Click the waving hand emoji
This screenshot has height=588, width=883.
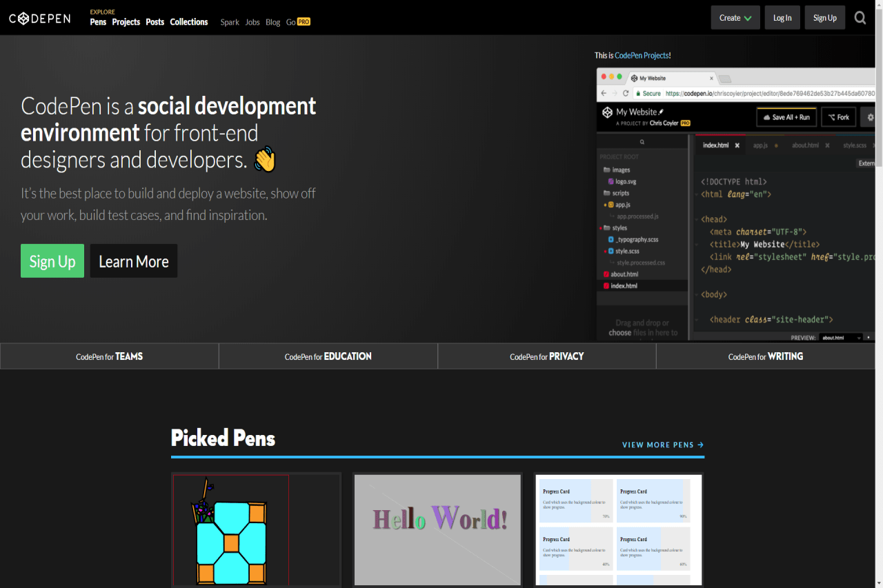(x=265, y=160)
